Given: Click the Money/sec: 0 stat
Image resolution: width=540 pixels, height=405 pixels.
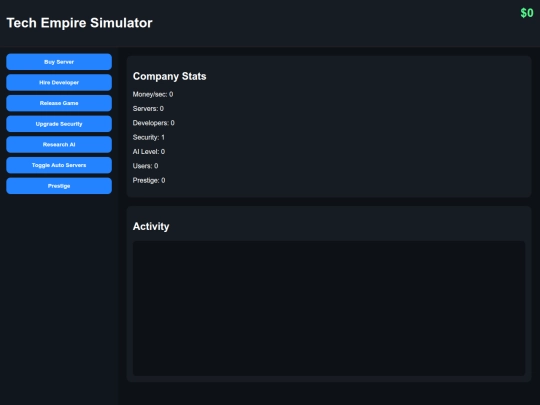Looking at the screenshot, I should (x=153, y=94).
